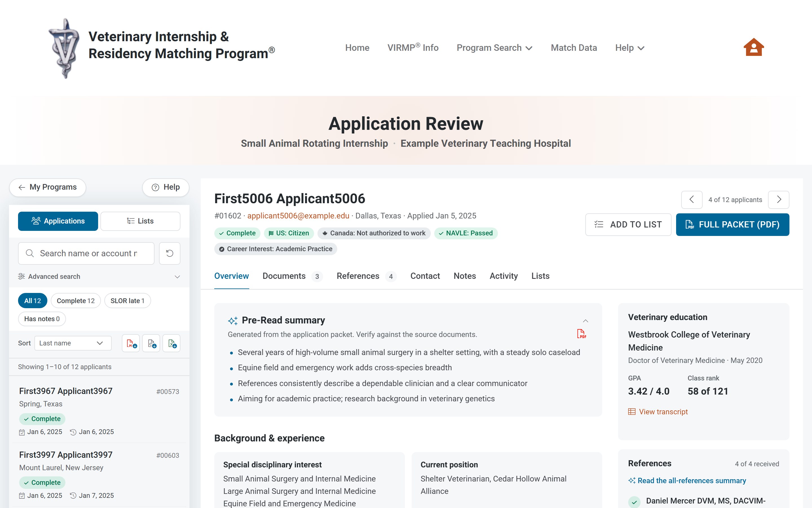Viewport: 812px width, 508px height.
Task: Click green check beside Daniel Mercer reference
Action: coord(634,502)
